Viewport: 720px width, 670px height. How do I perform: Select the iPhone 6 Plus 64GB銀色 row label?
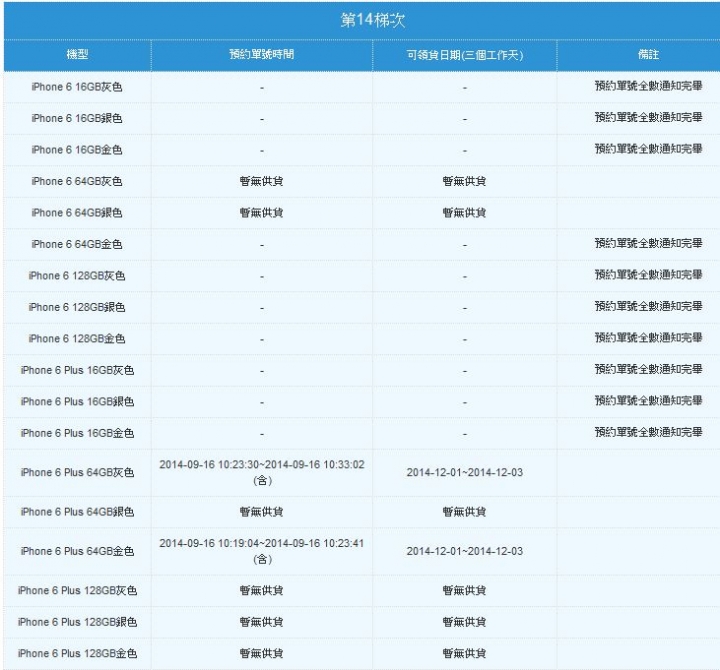pos(77,512)
